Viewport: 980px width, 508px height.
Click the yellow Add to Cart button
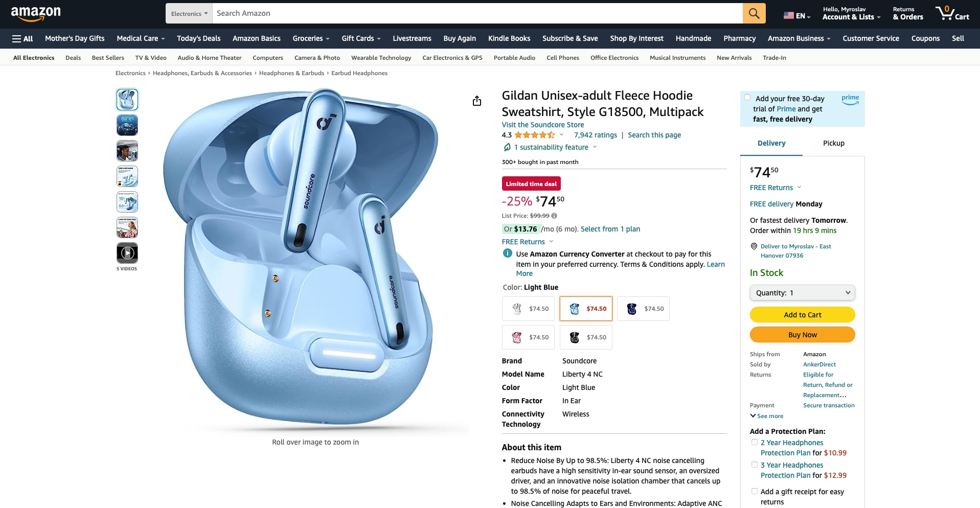click(803, 315)
